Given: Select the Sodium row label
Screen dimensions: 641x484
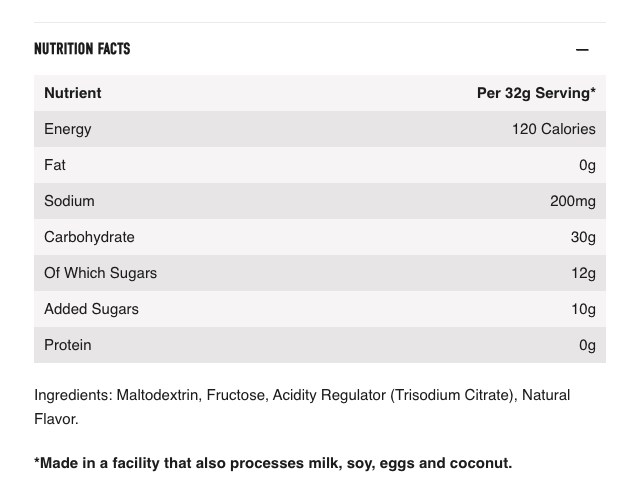Looking at the screenshot, I should tap(69, 201).
